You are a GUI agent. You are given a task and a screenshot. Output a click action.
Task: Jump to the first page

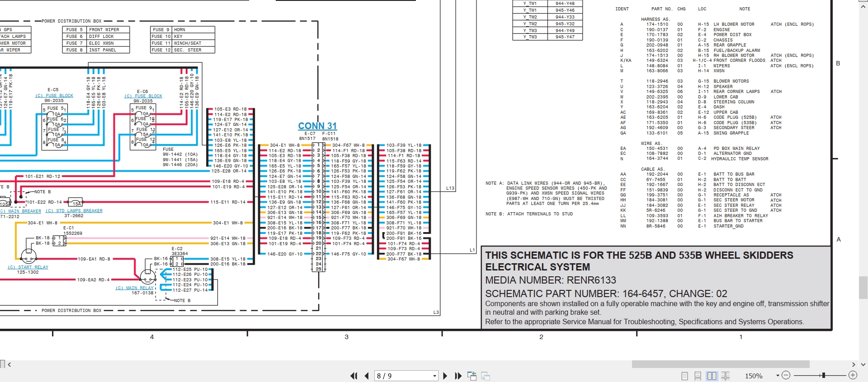pyautogui.click(x=354, y=376)
